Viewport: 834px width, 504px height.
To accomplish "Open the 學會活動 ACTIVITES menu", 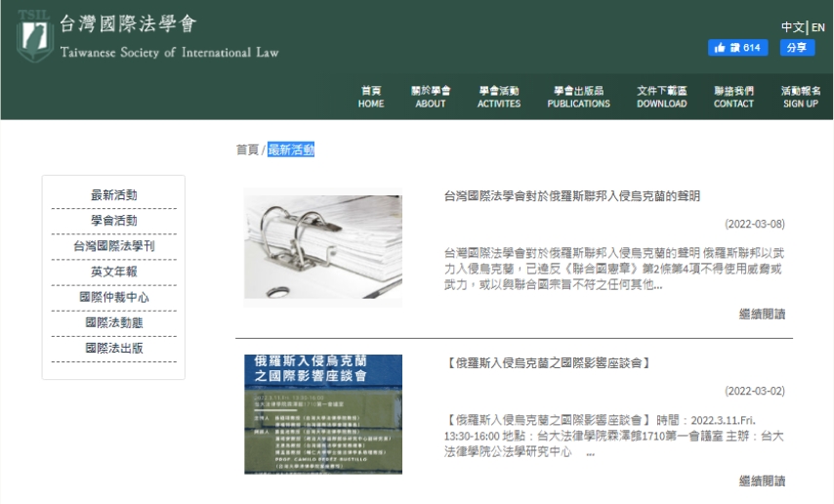I will coord(499,97).
